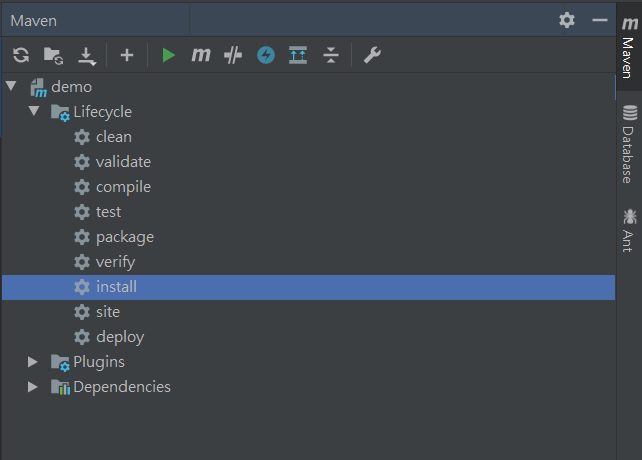The width and height of the screenshot is (642, 460).
Task: Click gear icon beside validate
Action: click(82, 162)
